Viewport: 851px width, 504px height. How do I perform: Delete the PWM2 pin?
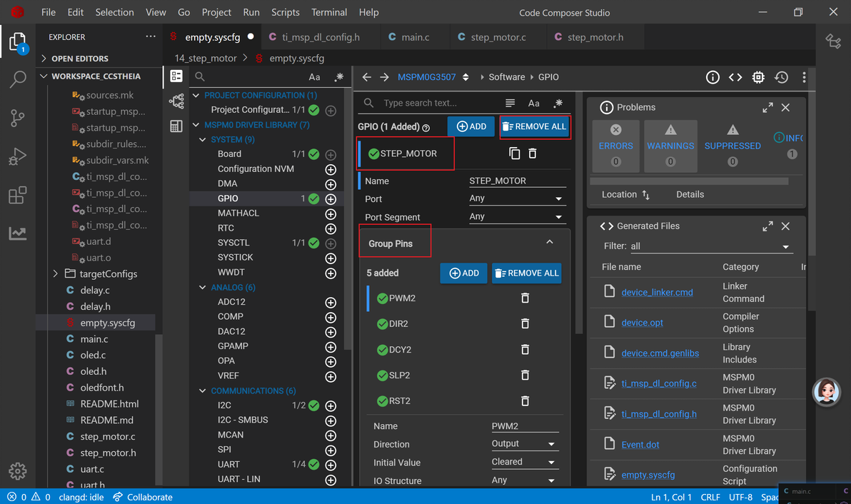tap(525, 298)
